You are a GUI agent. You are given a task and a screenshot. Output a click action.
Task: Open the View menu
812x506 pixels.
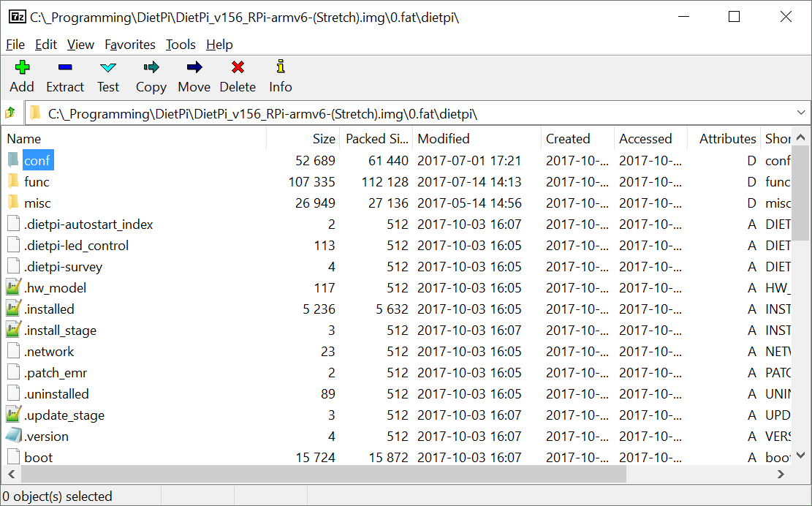80,45
